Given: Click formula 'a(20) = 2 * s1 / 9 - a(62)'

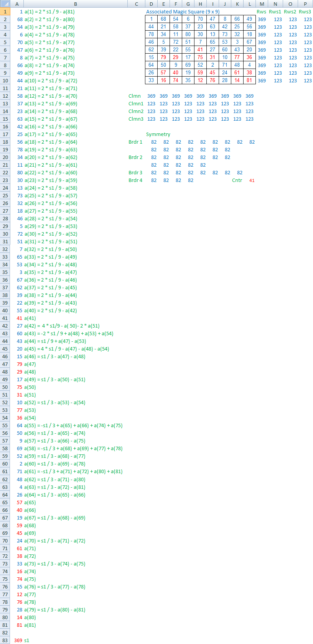Looking at the screenshot, I should point(51,157).
